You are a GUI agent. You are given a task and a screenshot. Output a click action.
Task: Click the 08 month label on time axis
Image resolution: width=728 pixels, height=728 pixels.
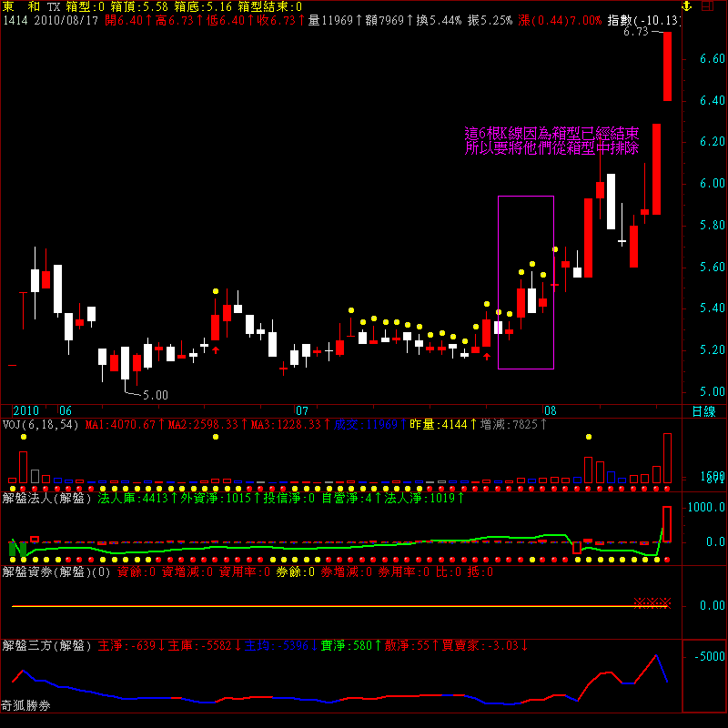click(x=551, y=411)
